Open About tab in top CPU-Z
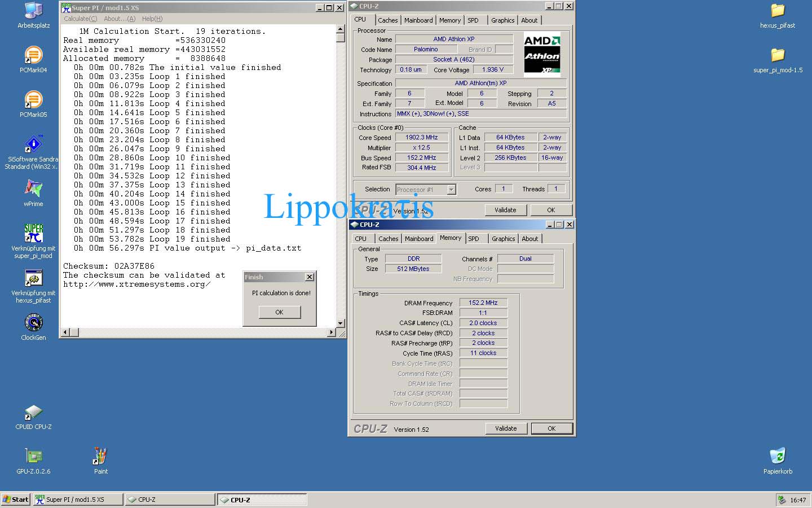 [x=529, y=20]
